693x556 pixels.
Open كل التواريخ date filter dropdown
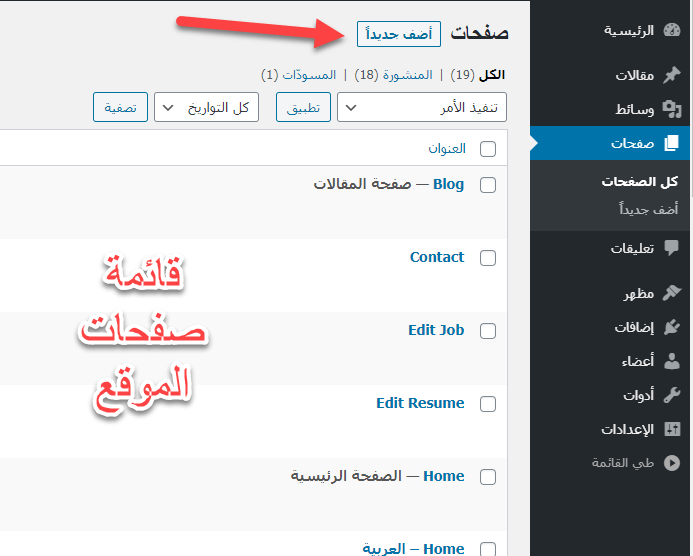point(206,107)
